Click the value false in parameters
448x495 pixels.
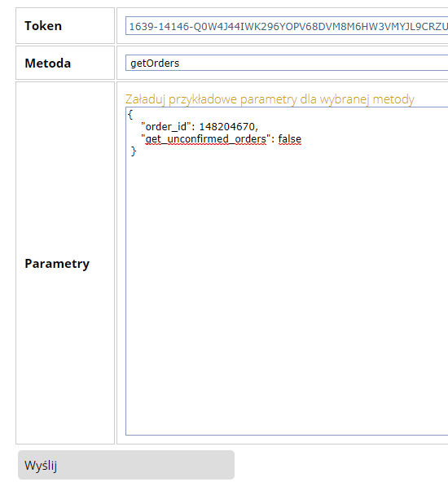(290, 139)
